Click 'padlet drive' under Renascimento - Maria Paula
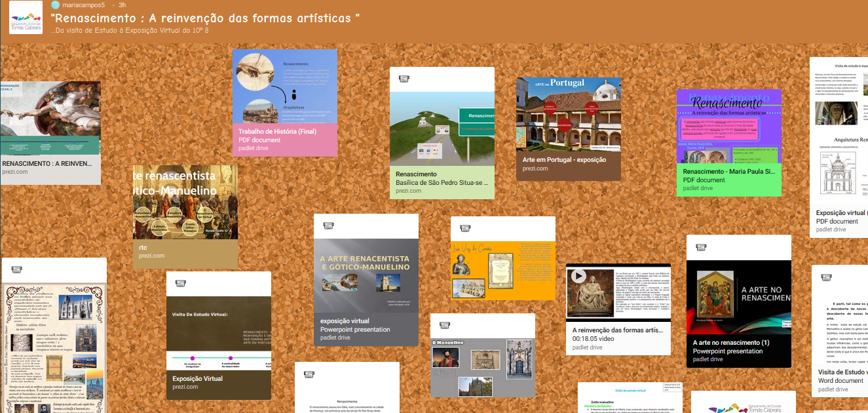Viewport: 868px width, 413px height. 698,188
